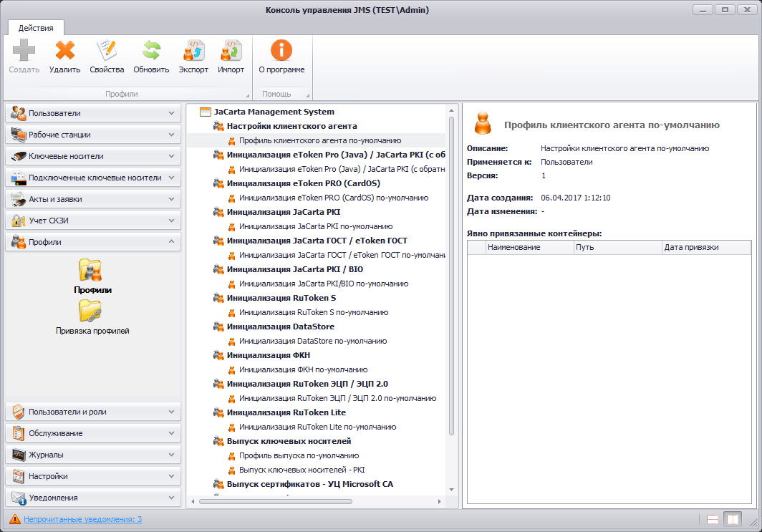Click the Создать plus icon
This screenshot has width=762, height=532.
pyautogui.click(x=24, y=51)
